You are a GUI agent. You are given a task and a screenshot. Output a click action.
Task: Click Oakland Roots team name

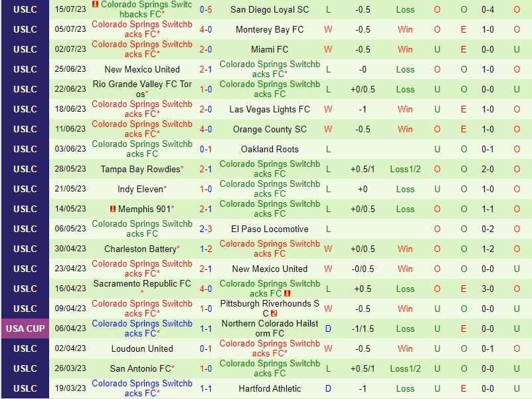tap(270, 149)
